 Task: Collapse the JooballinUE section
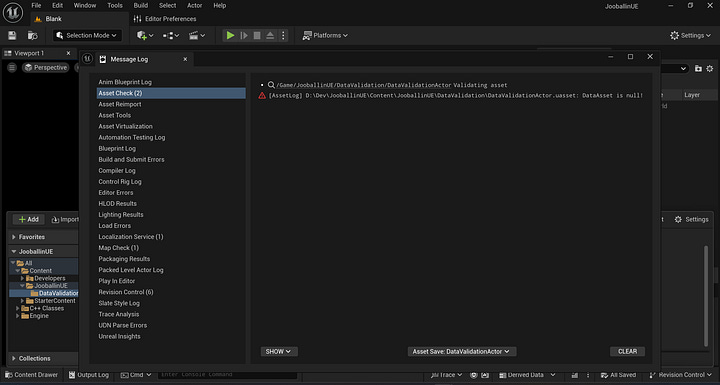[x=14, y=252]
